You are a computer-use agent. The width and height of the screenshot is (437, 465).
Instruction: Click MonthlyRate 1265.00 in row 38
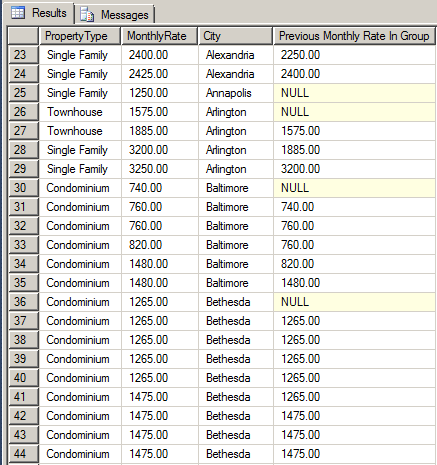tap(160, 340)
